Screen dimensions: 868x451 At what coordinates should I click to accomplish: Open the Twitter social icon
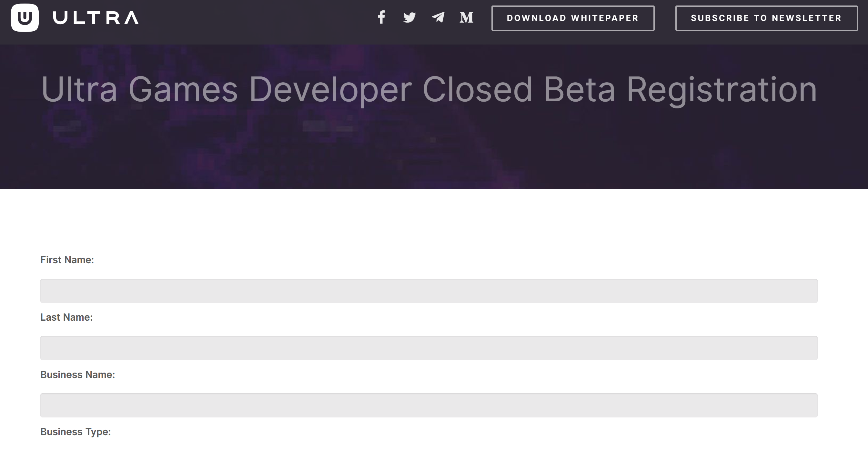pos(409,17)
